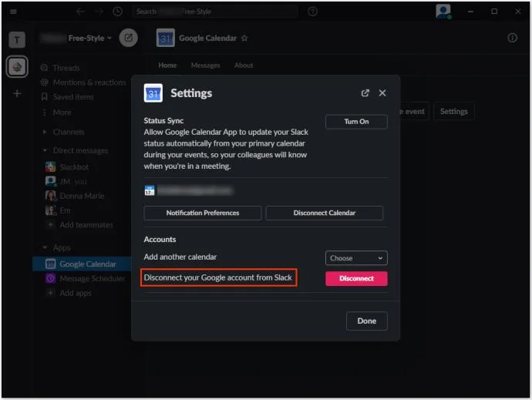Switch to the Home tab
The width and height of the screenshot is (532, 400).
pyautogui.click(x=167, y=66)
